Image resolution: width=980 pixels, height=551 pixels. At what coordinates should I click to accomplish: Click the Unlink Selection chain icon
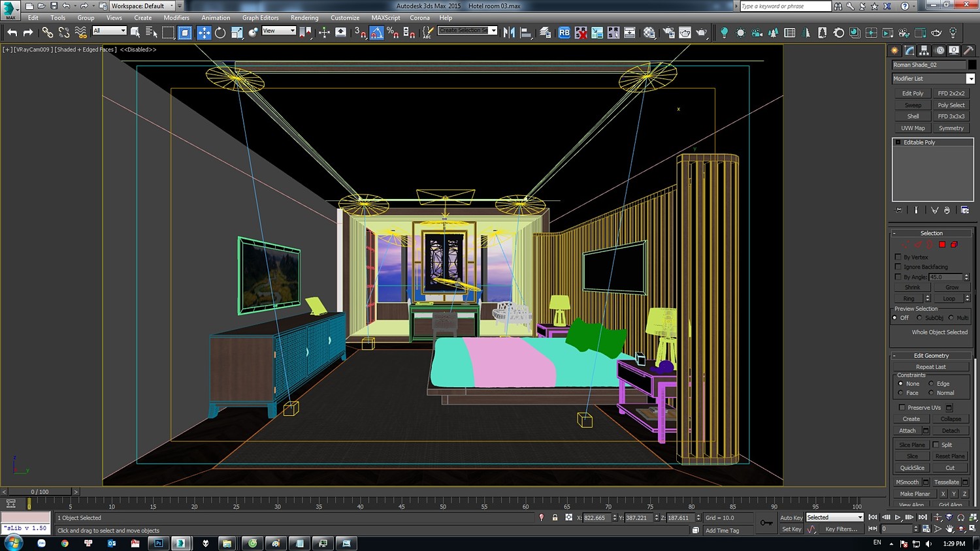pos(64,32)
